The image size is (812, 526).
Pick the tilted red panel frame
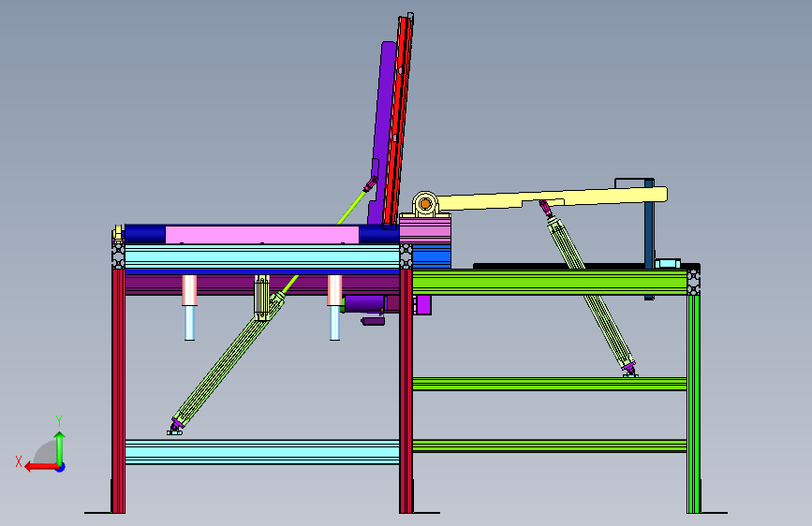coord(398,119)
